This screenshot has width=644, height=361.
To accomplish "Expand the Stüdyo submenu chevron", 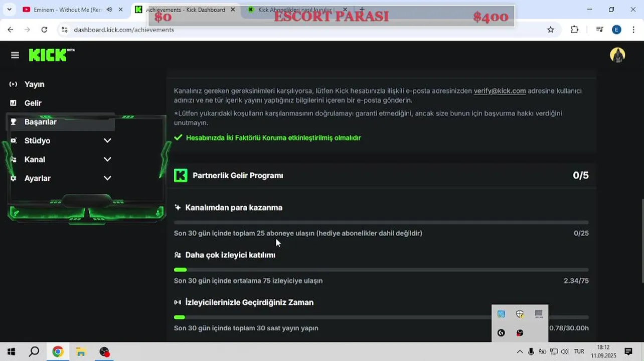I will point(107,140).
